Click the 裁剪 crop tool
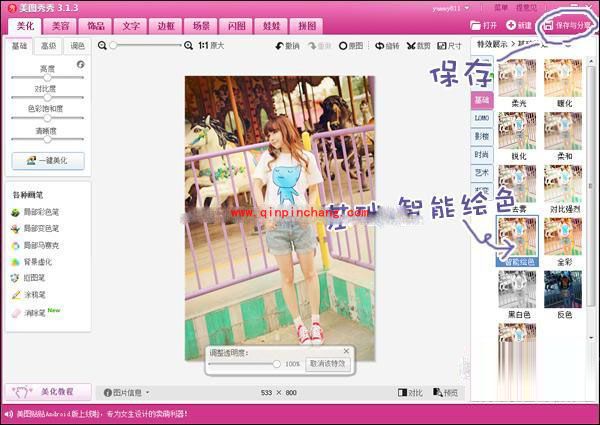Image resolution: width=600 pixels, height=425 pixels. pos(418,46)
